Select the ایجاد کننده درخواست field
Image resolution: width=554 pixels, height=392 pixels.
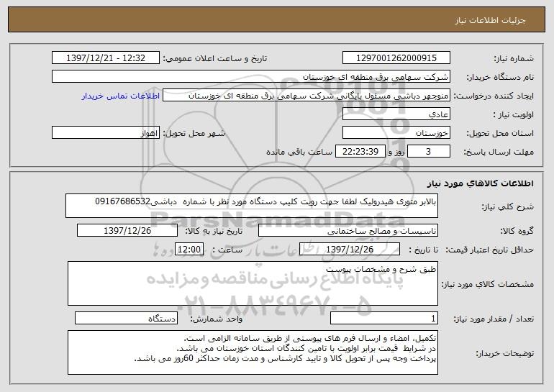point(306,96)
